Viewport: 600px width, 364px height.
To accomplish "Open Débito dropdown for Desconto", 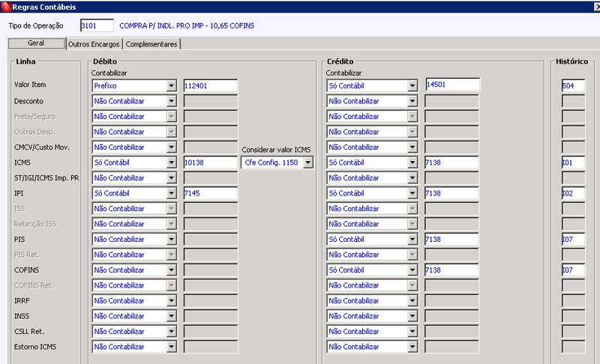I will click(172, 101).
